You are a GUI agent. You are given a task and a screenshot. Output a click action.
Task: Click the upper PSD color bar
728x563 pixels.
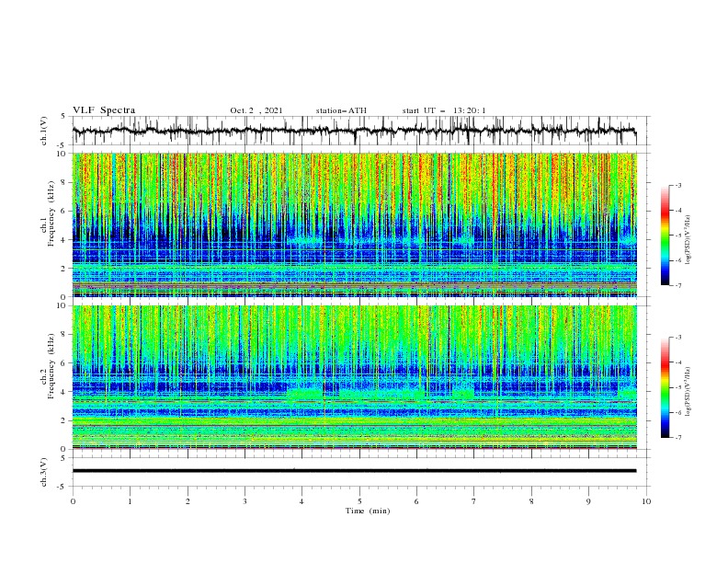coord(665,236)
